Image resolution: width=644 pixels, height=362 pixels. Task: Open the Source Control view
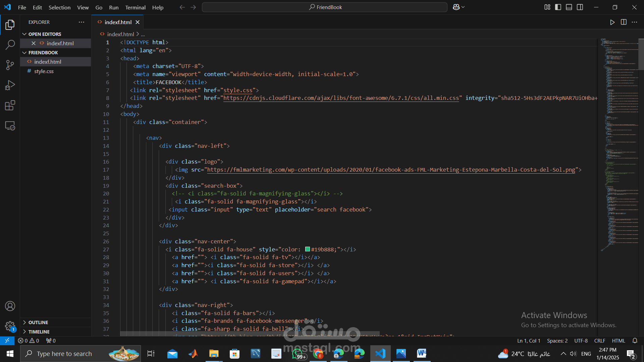tap(10, 65)
